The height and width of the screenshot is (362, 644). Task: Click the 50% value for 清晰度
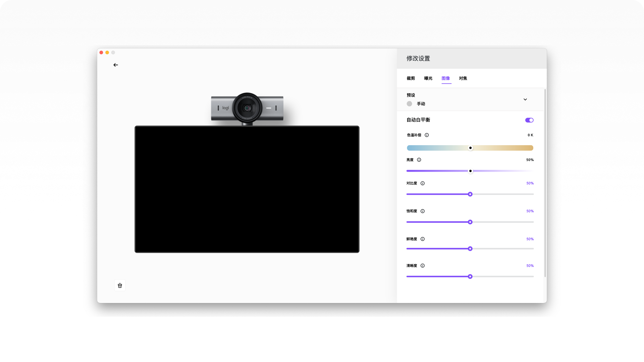coord(530,266)
